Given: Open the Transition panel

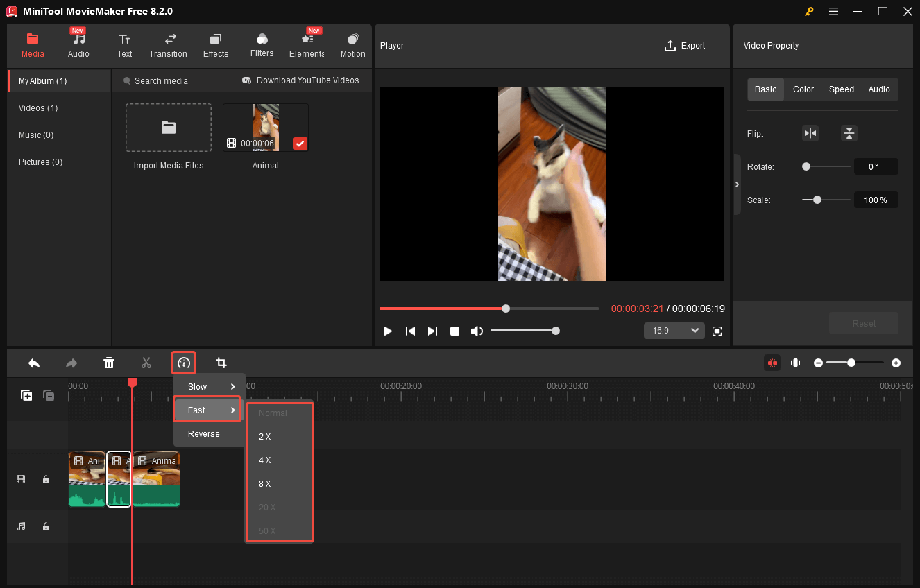Looking at the screenshot, I should 168,45.
